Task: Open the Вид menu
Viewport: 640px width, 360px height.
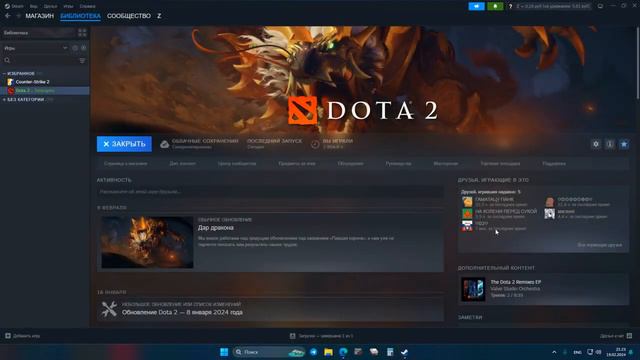Action: tap(33, 6)
